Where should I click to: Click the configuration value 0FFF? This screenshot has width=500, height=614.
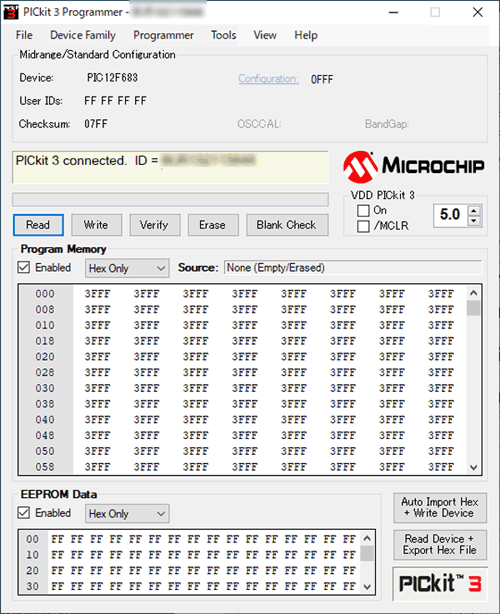tap(322, 79)
